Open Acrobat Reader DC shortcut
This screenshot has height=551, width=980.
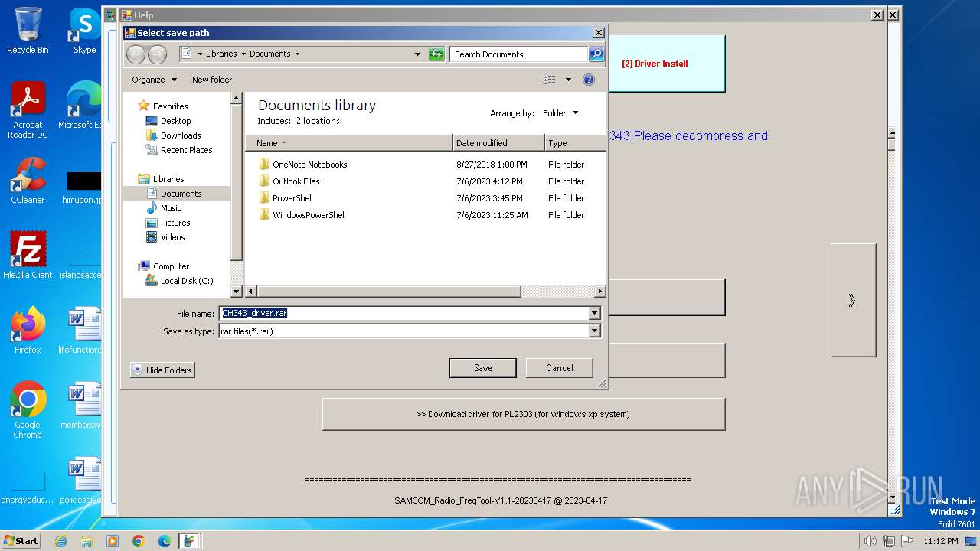pyautogui.click(x=28, y=111)
